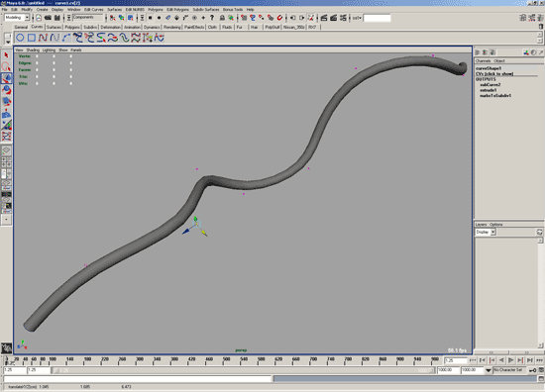Switch to the Rendering shelf tab

click(x=172, y=27)
